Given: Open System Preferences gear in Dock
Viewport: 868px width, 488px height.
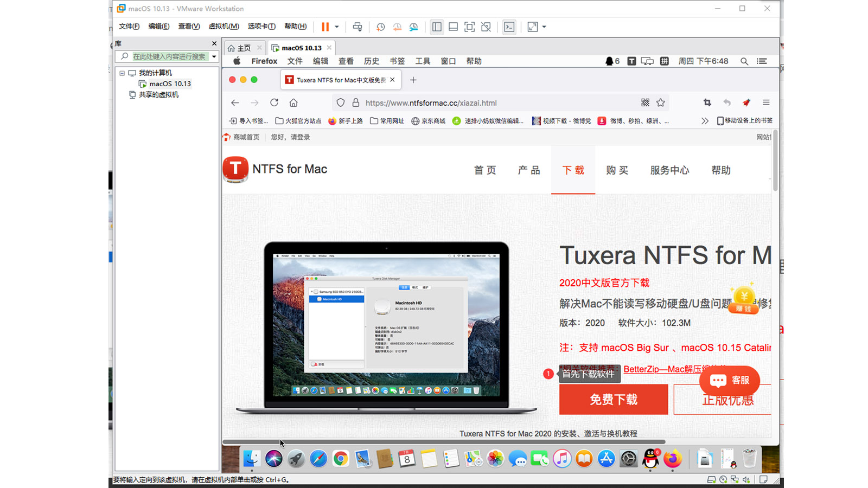Looking at the screenshot, I should pyautogui.click(x=628, y=459).
